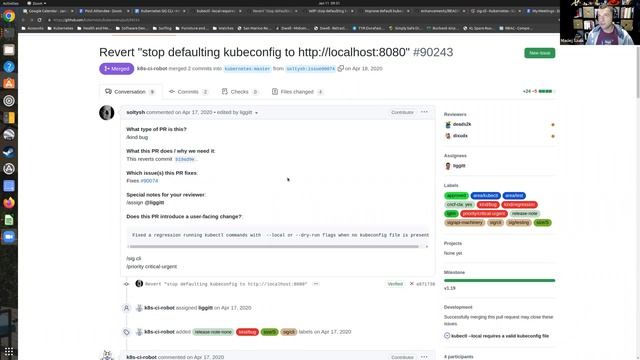The width and height of the screenshot is (640, 360).
Task: Click the release-note-none label in timeline
Action: pos(213,332)
